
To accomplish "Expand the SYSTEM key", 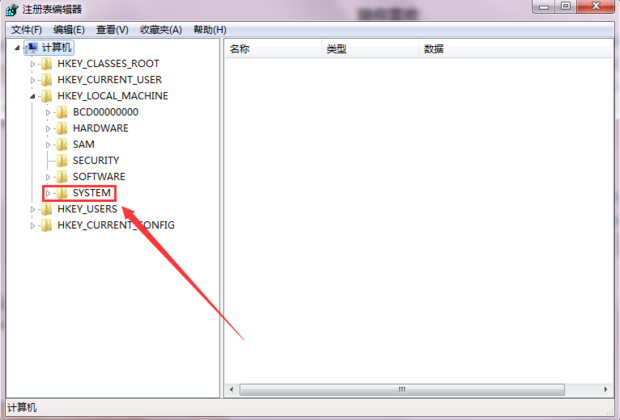I will click(x=48, y=193).
